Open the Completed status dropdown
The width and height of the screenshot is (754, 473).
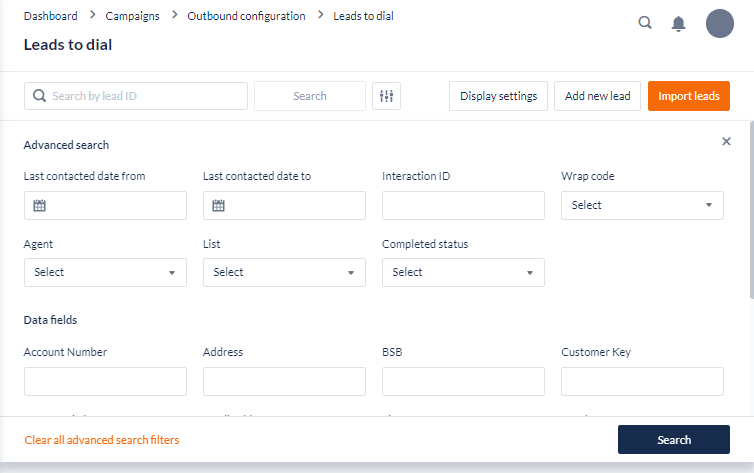(462, 272)
